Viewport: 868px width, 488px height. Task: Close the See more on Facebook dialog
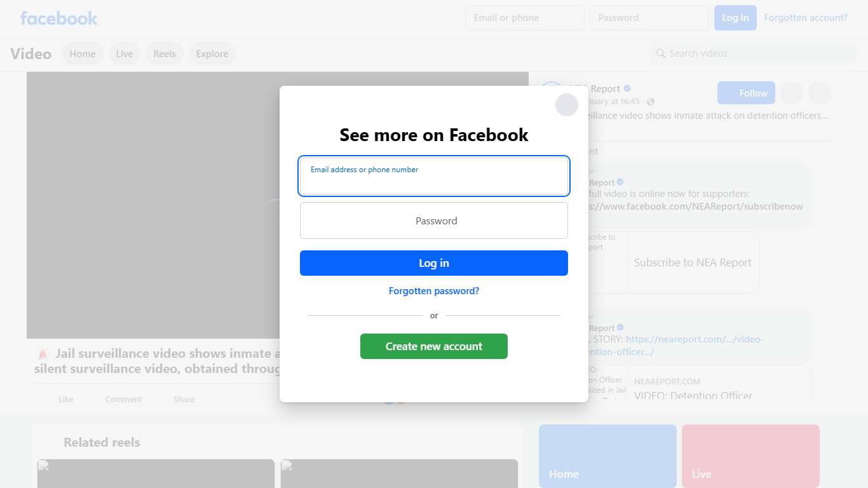pyautogui.click(x=566, y=105)
